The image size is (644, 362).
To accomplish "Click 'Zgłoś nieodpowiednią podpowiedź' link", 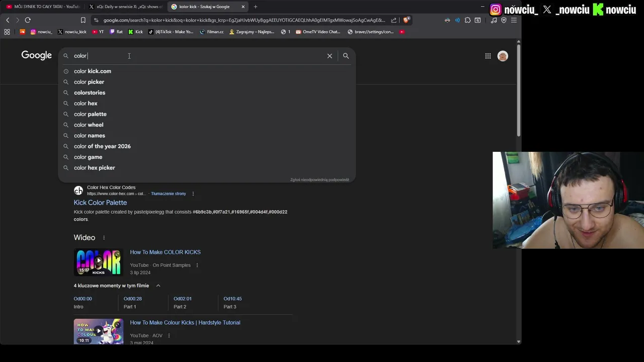I will click(x=319, y=179).
